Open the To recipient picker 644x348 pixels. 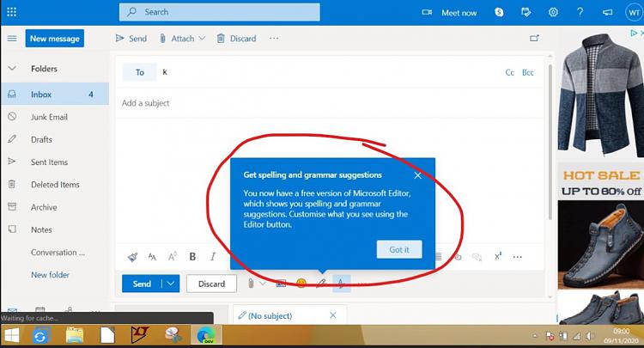point(140,72)
